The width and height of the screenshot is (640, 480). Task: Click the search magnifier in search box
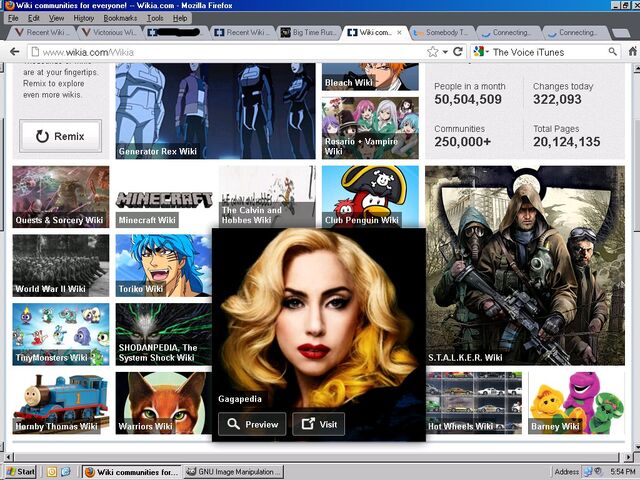click(612, 52)
